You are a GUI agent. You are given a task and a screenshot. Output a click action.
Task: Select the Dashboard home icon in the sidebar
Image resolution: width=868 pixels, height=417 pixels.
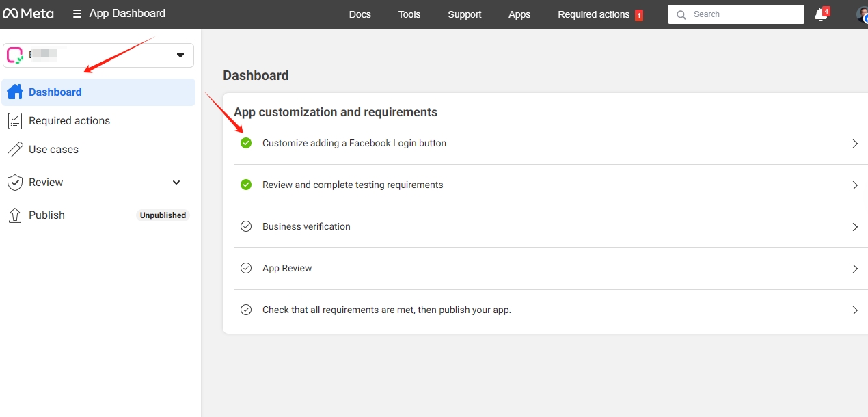pyautogui.click(x=14, y=91)
